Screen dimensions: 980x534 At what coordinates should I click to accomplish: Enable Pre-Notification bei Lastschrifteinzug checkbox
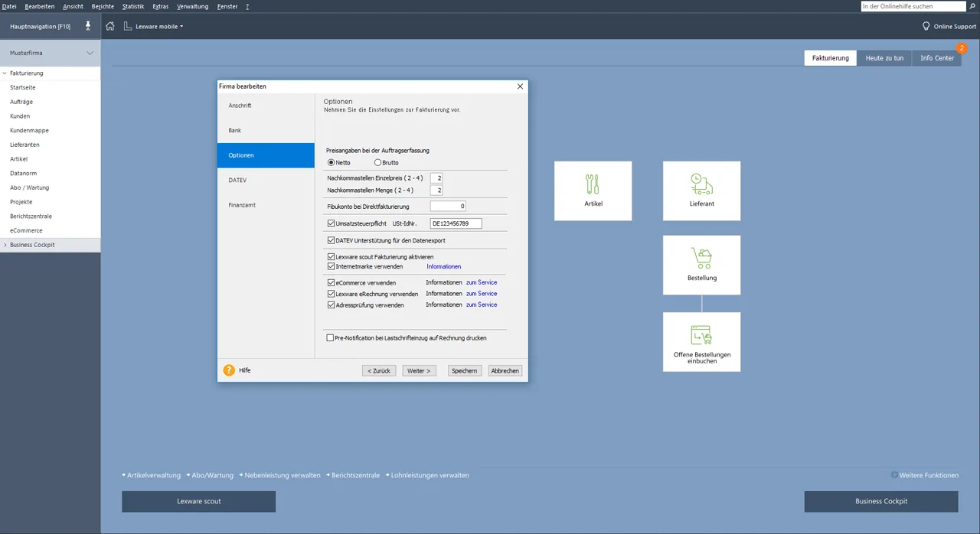330,337
